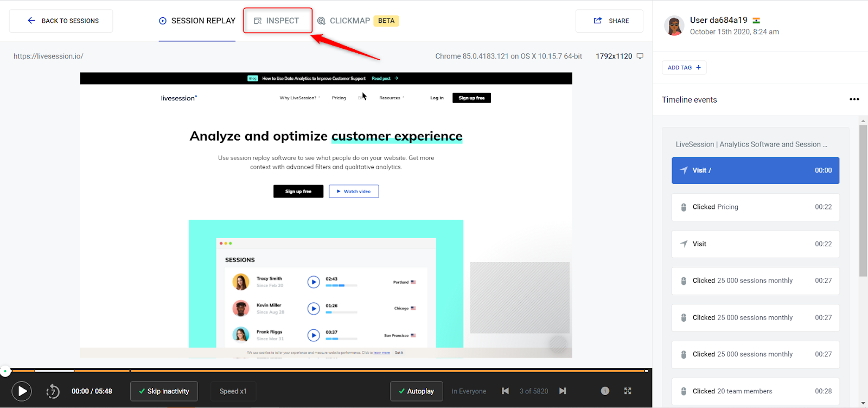The height and width of the screenshot is (408, 868).
Task: Click the User da684a19 name
Action: [x=718, y=20]
